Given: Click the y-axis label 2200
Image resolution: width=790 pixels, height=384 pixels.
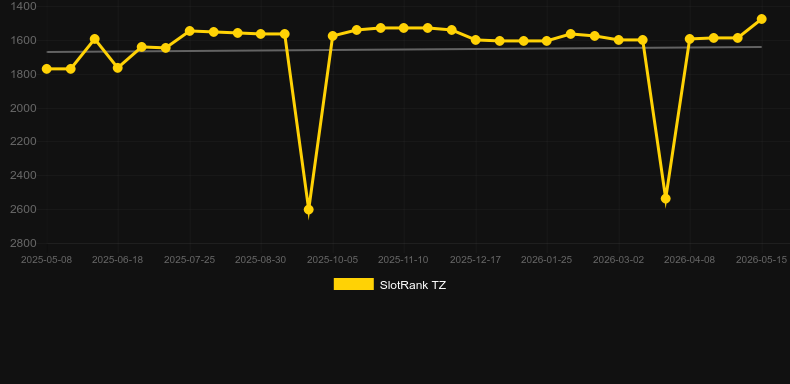Looking at the screenshot, I should pos(23,142).
